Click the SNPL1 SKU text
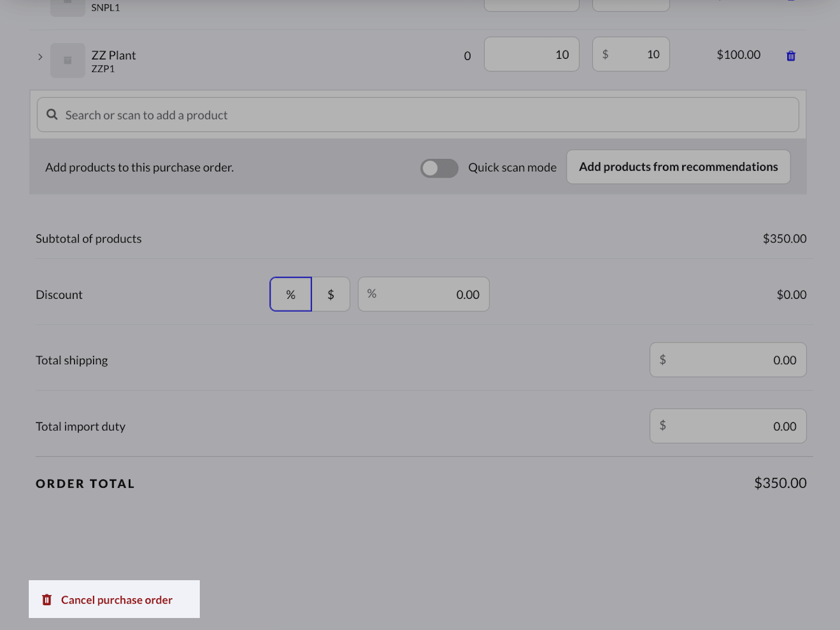The height and width of the screenshot is (630, 840). [x=106, y=8]
